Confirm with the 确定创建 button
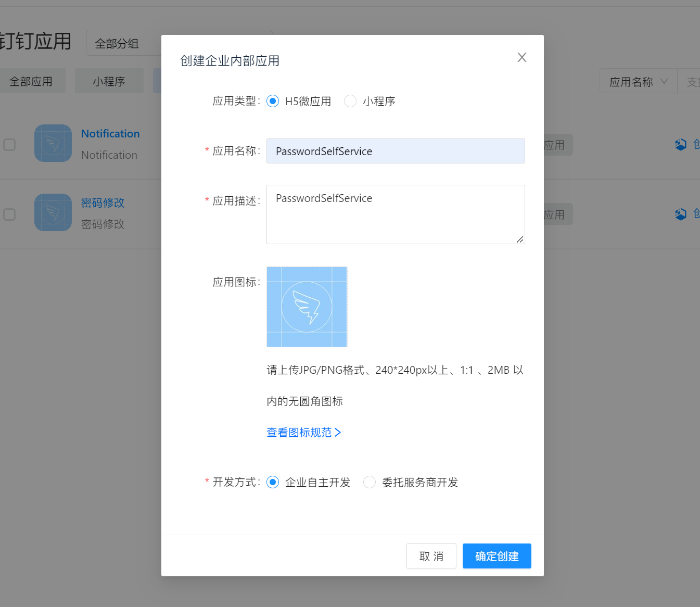700x607 pixels. point(497,556)
